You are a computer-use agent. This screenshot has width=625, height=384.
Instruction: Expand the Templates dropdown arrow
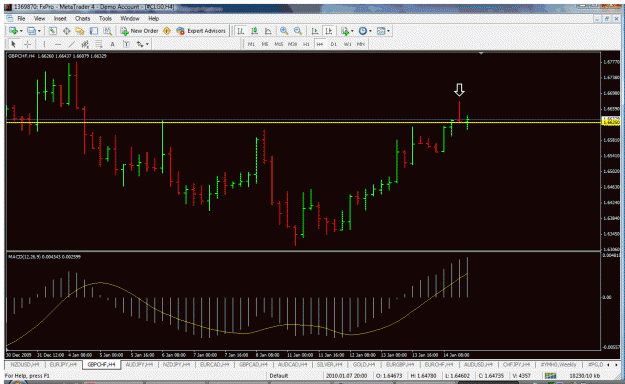tap(388, 31)
